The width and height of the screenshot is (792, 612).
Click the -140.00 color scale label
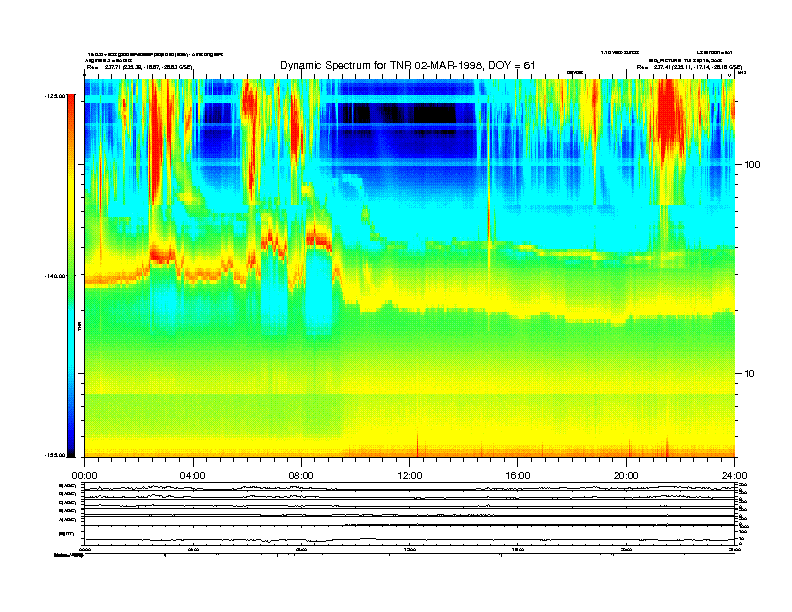pyautogui.click(x=55, y=276)
